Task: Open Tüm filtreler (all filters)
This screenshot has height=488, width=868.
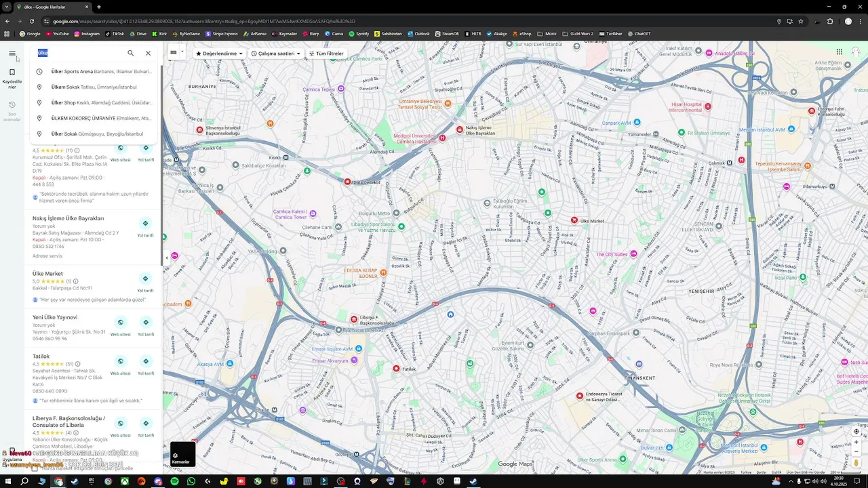Action: 326,54
